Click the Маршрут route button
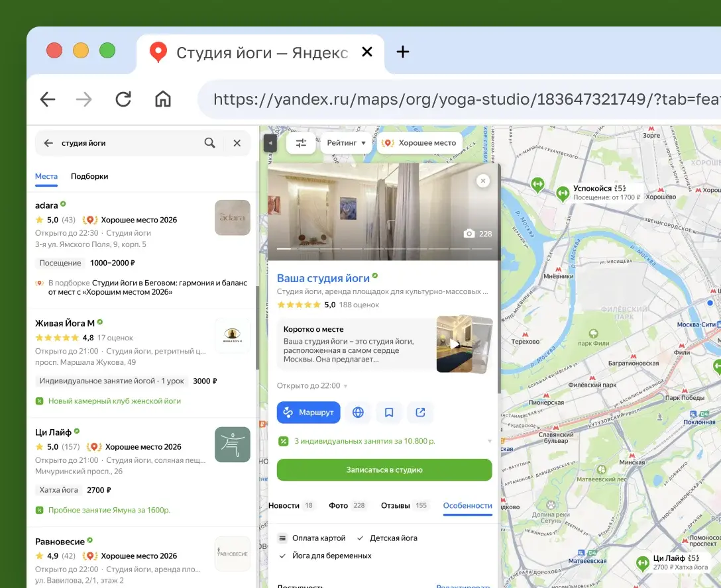The width and height of the screenshot is (721, 588). click(x=309, y=412)
